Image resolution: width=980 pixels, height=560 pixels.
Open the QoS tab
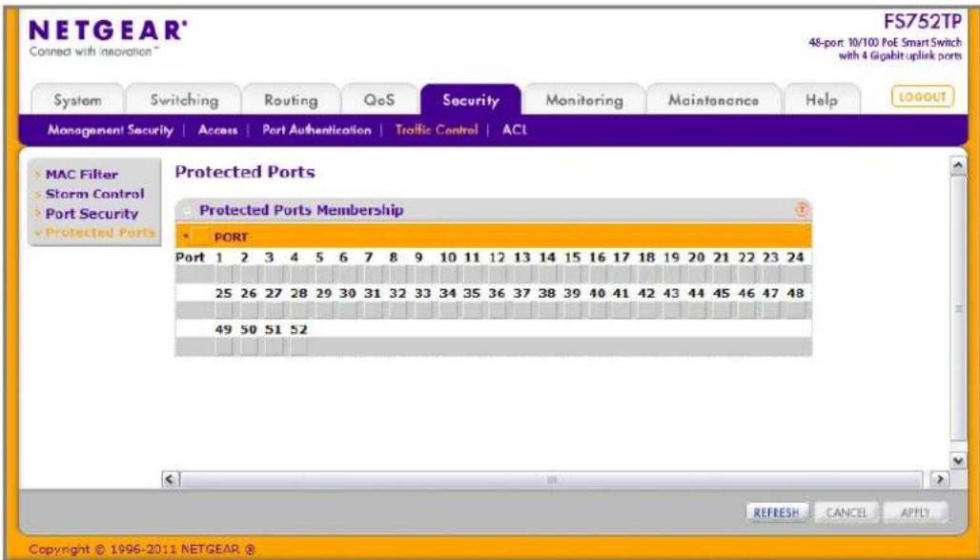379,100
